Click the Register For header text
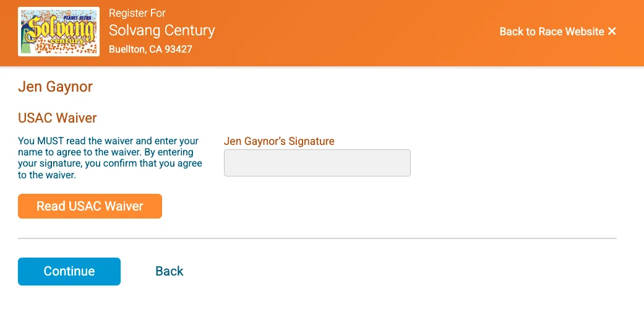 pyautogui.click(x=137, y=13)
